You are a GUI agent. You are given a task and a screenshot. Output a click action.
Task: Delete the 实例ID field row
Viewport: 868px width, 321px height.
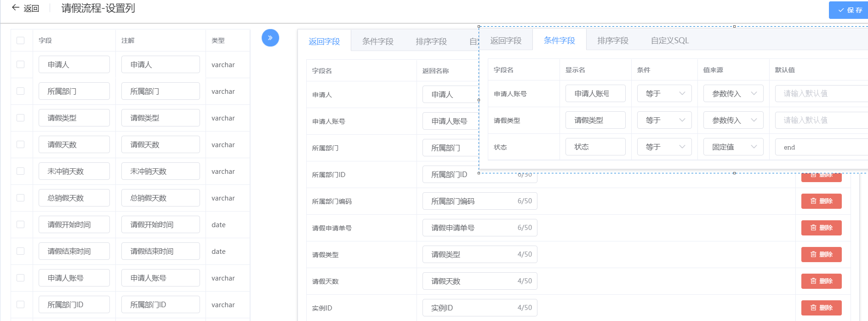(821, 308)
